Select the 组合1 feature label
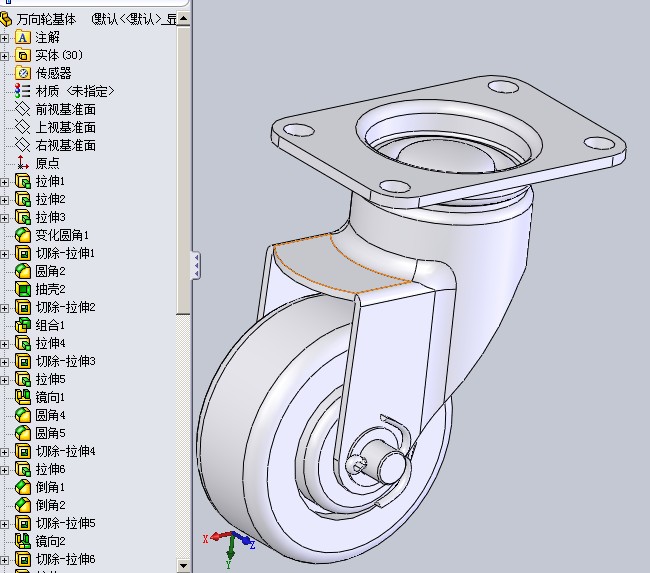The image size is (650, 573). [x=50, y=325]
